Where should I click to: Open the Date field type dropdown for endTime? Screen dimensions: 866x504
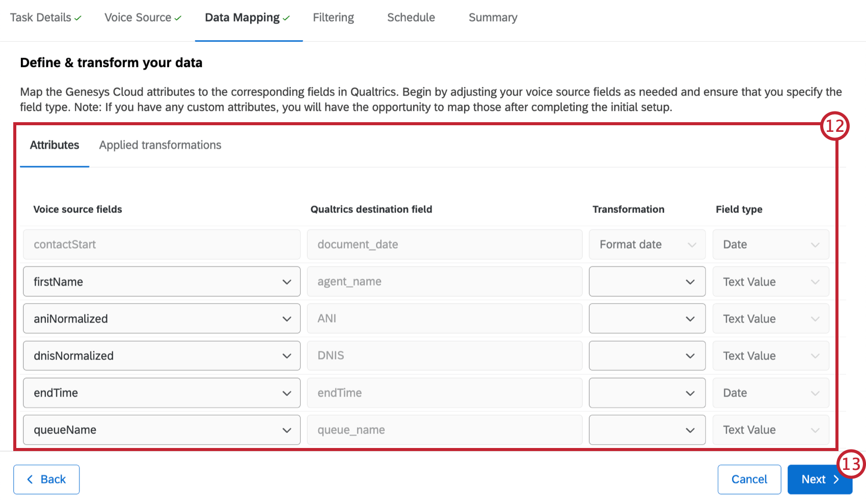(x=814, y=393)
